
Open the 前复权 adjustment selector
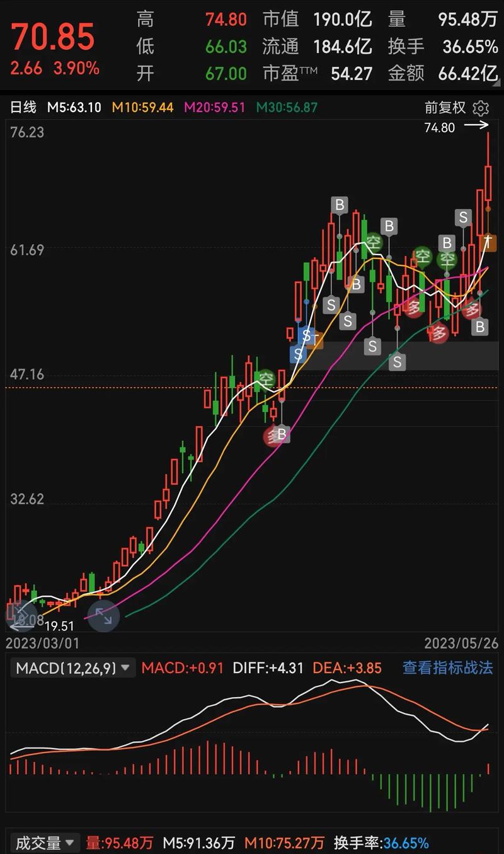click(445, 108)
